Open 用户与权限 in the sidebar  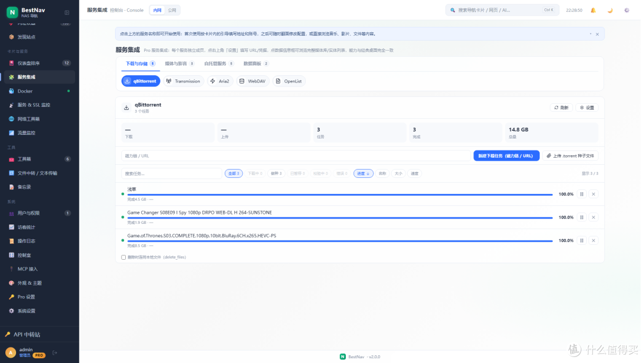[x=39, y=213]
